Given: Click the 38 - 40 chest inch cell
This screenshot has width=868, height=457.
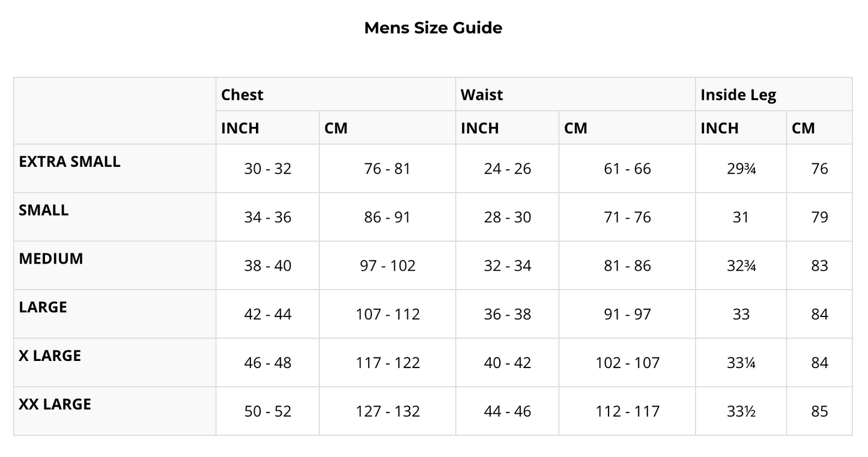Looking at the screenshot, I should 267,265.
